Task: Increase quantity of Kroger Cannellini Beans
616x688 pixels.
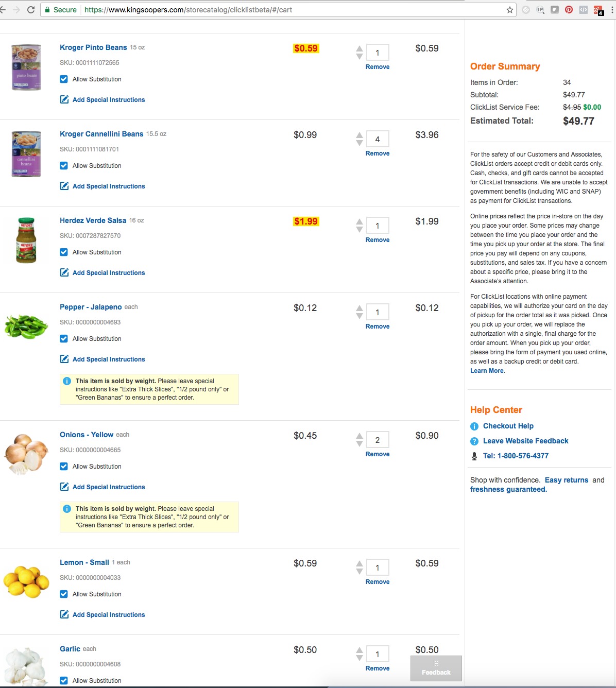Action: point(360,135)
